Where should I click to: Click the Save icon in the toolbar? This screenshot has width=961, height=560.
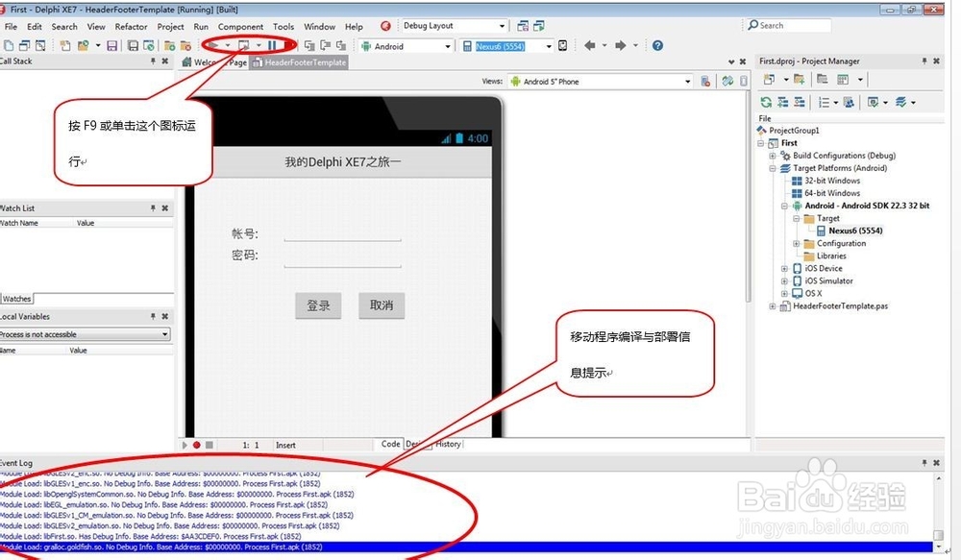(x=111, y=45)
